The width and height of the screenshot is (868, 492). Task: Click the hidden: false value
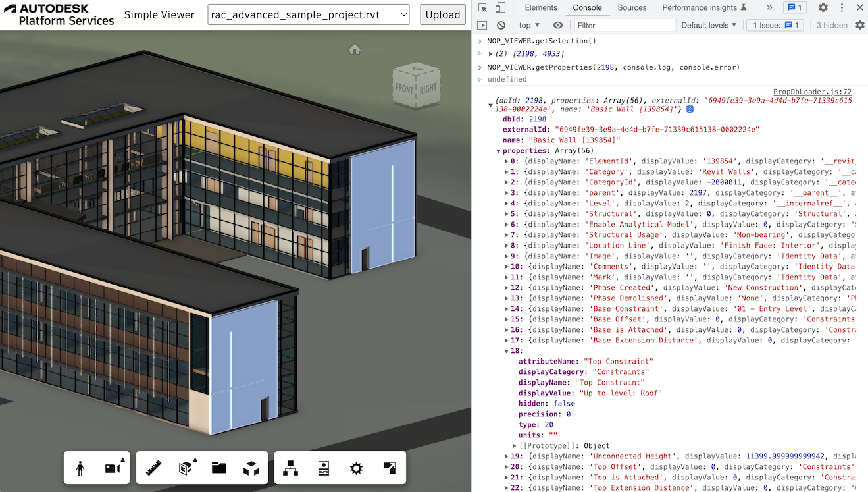tap(565, 404)
